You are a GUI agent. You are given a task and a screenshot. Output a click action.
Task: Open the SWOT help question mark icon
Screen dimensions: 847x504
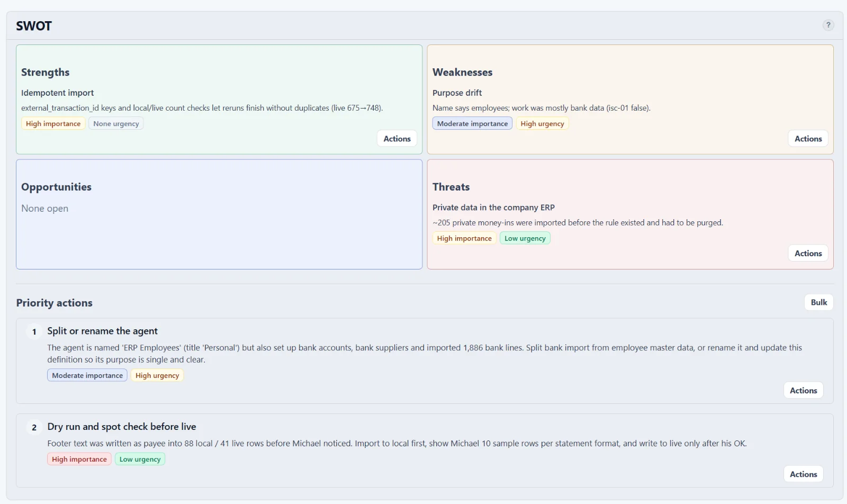pos(828,25)
